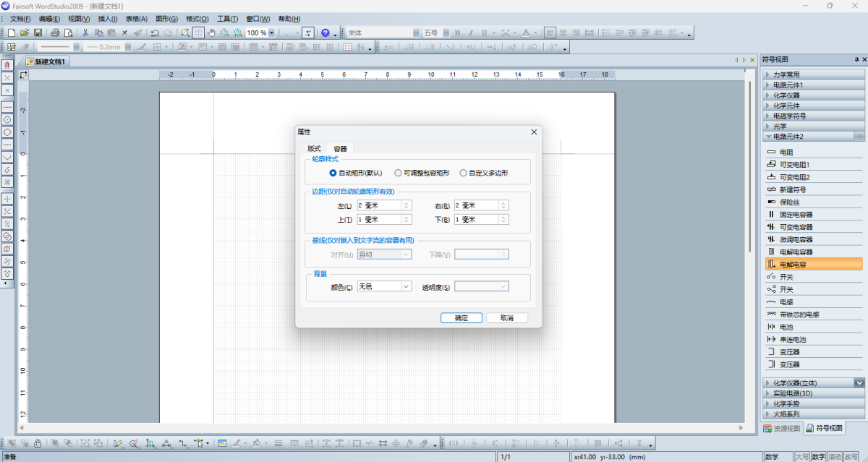Switch to the 版式 tab

314,148
